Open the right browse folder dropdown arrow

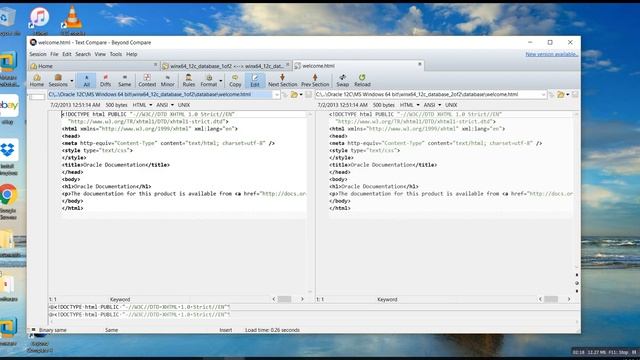[x=568, y=95]
